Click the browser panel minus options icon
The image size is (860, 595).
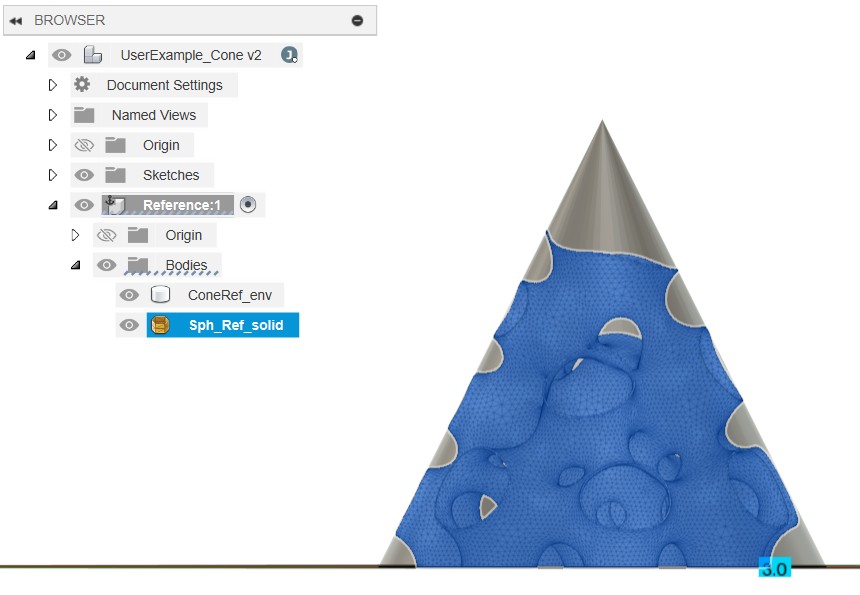click(357, 21)
